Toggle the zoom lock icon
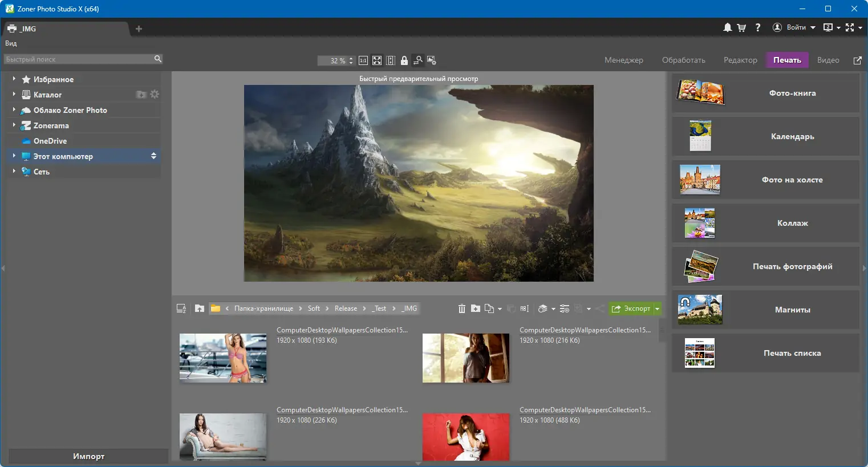Viewport: 868px width, 467px height. (x=404, y=60)
